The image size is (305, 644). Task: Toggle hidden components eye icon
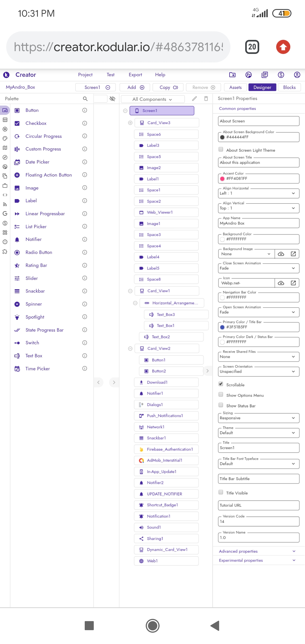[x=112, y=99]
